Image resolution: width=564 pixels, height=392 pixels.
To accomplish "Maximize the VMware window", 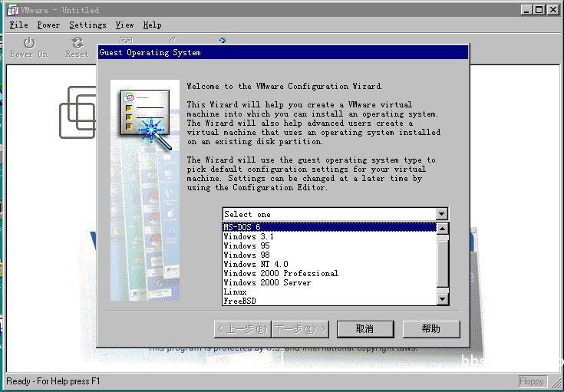I will click(x=539, y=10).
